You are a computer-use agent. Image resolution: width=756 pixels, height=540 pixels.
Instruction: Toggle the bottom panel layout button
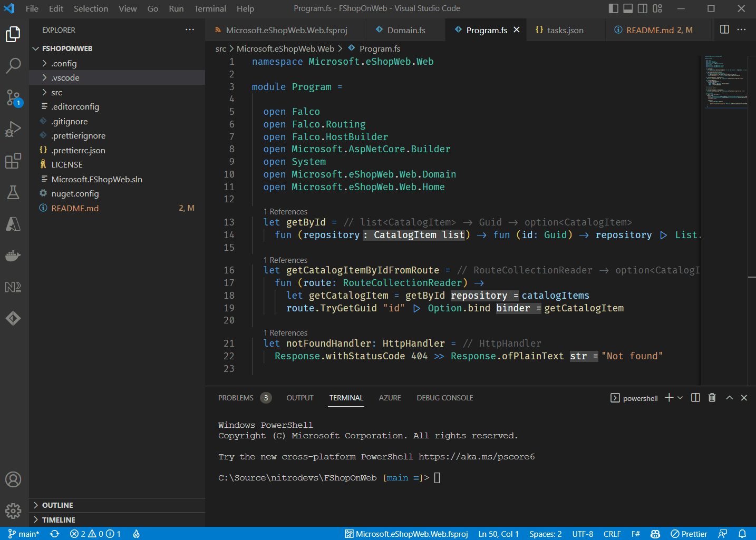click(628, 8)
